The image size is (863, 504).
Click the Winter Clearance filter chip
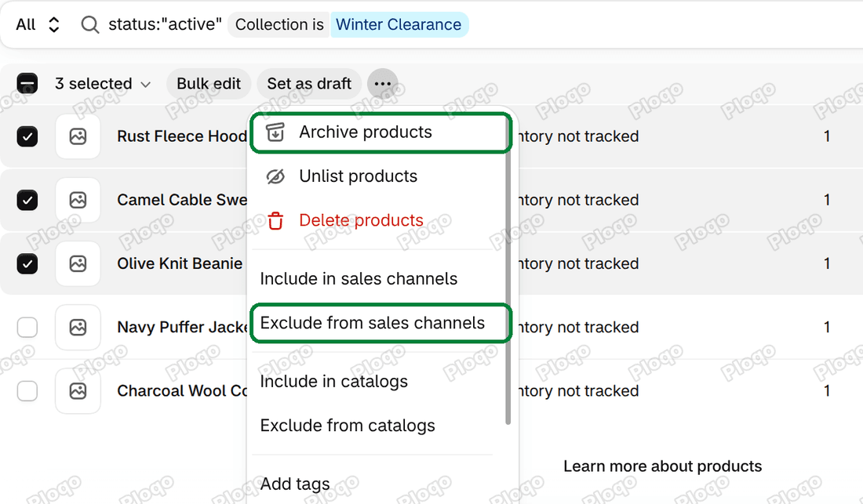pos(399,25)
